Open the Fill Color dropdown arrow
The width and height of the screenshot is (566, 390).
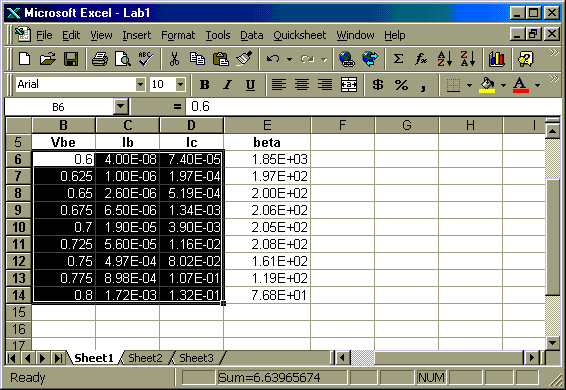pyautogui.click(x=503, y=85)
